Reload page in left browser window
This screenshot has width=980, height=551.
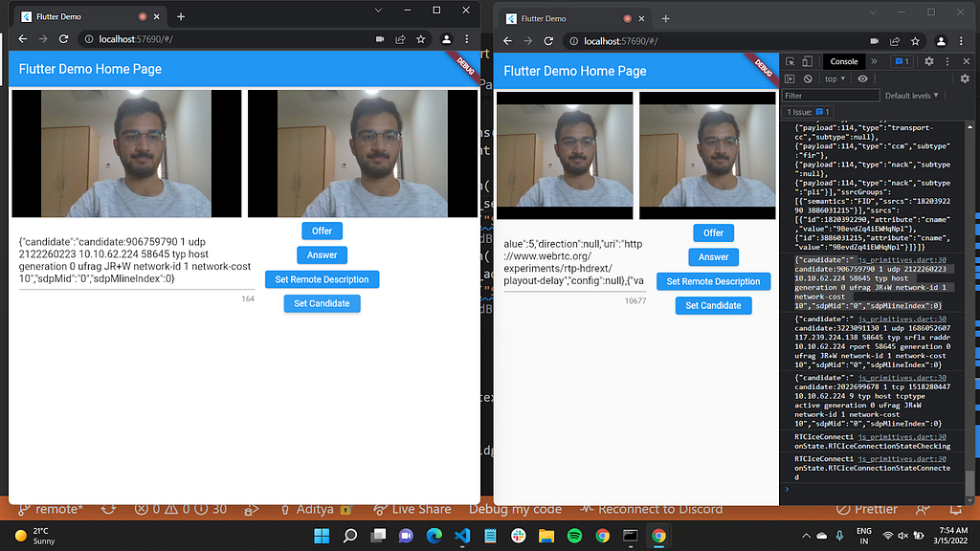tap(63, 38)
